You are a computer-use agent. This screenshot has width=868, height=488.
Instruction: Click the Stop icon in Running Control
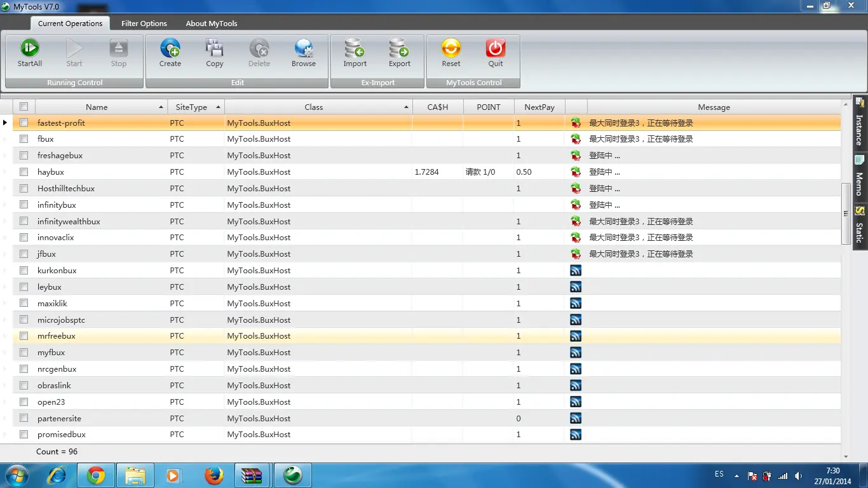click(x=119, y=48)
